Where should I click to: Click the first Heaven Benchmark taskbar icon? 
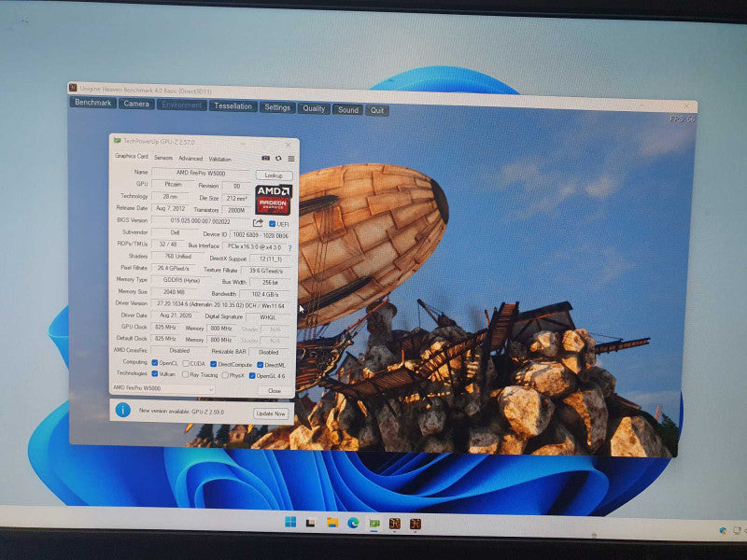(395, 524)
